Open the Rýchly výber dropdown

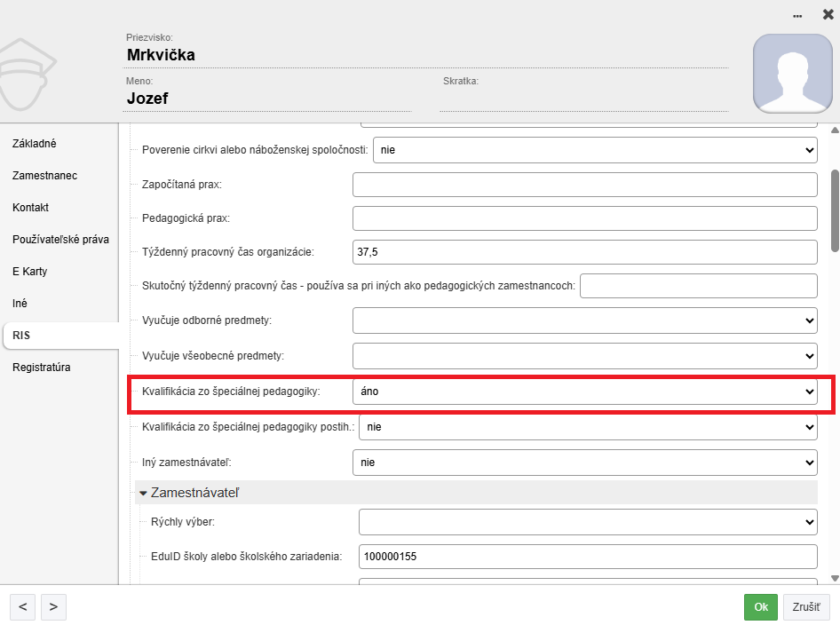pos(587,522)
